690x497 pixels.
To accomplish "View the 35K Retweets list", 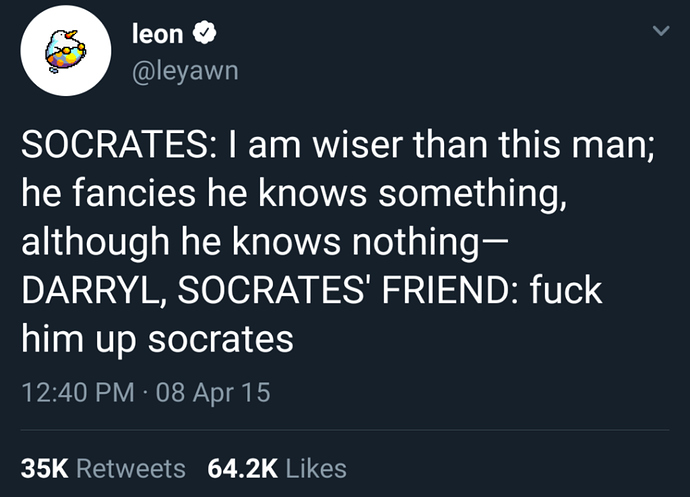I will [103, 467].
